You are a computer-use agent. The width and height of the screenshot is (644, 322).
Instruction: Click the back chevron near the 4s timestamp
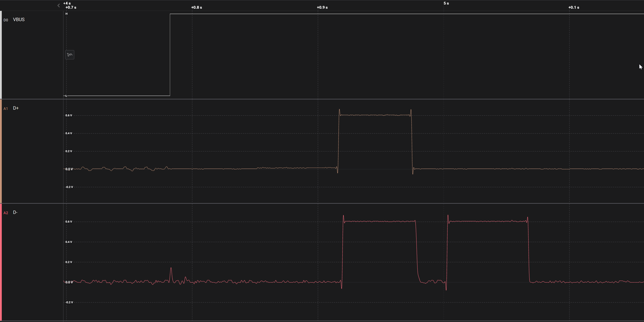pos(59,5)
